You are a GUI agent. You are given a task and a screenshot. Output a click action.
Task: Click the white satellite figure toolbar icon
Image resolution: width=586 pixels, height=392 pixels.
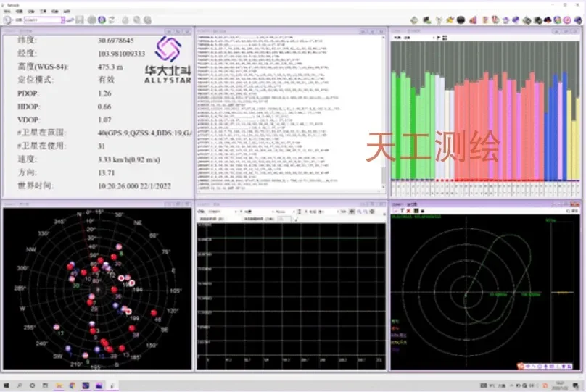[439, 20]
